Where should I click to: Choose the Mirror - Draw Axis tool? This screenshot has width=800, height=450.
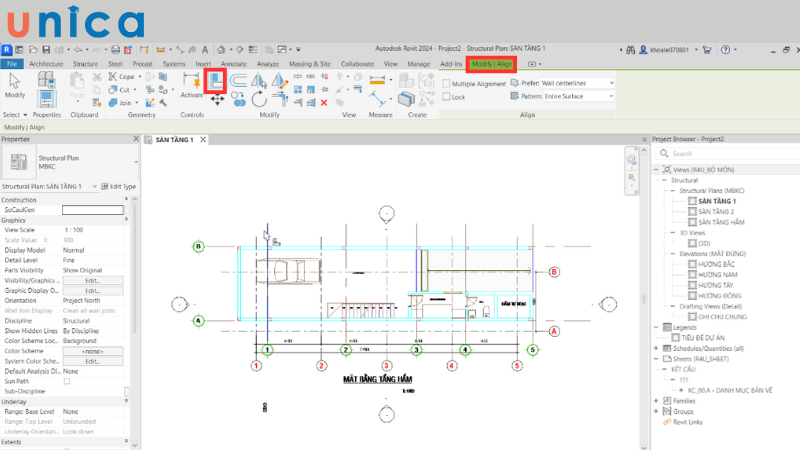tap(279, 81)
